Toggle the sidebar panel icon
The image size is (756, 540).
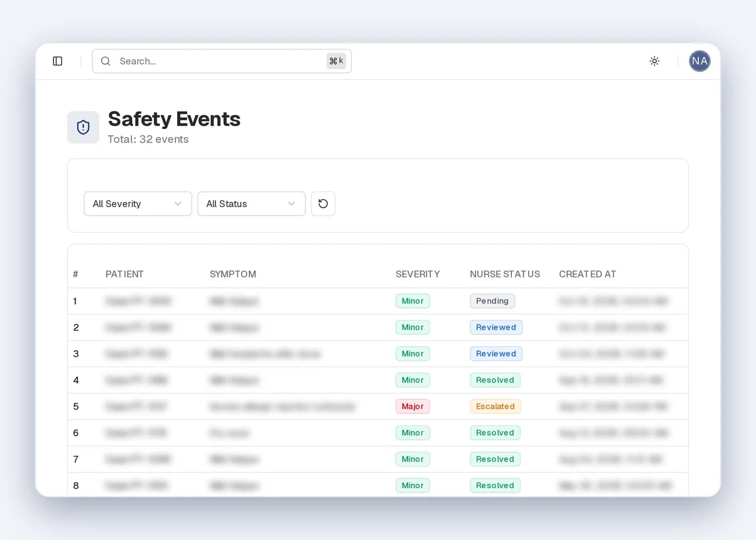point(58,61)
